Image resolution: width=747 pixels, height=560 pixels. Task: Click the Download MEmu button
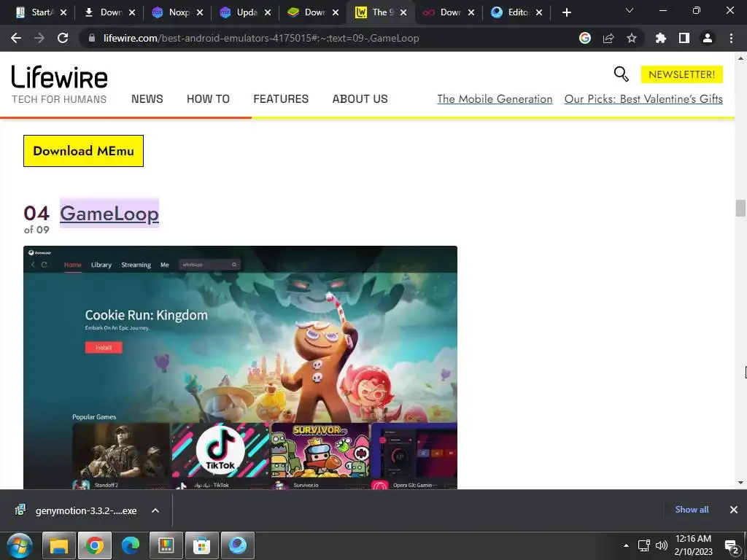83,151
